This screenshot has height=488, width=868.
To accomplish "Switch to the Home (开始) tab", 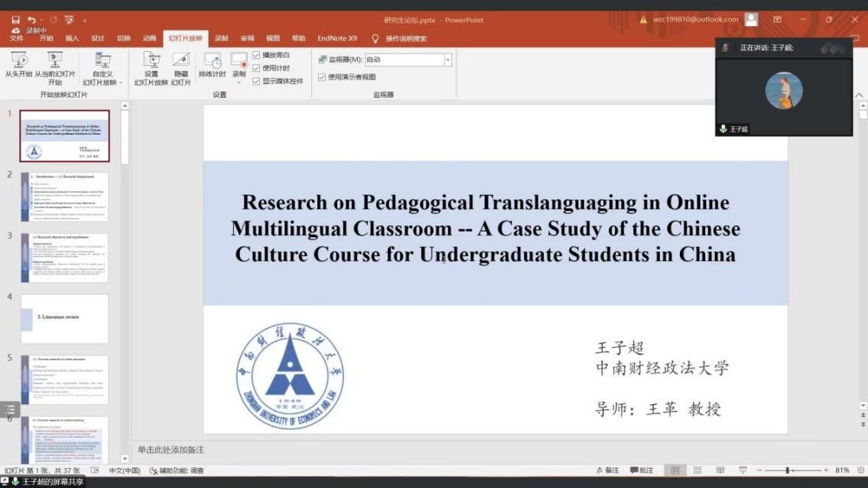I will (47, 38).
